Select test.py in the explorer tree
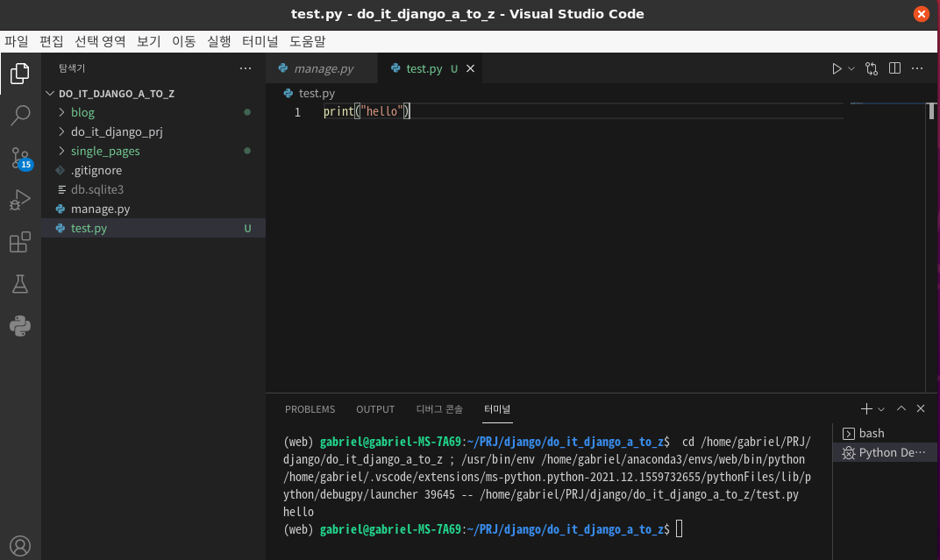Screen dimensions: 940x560 [153, 228]
